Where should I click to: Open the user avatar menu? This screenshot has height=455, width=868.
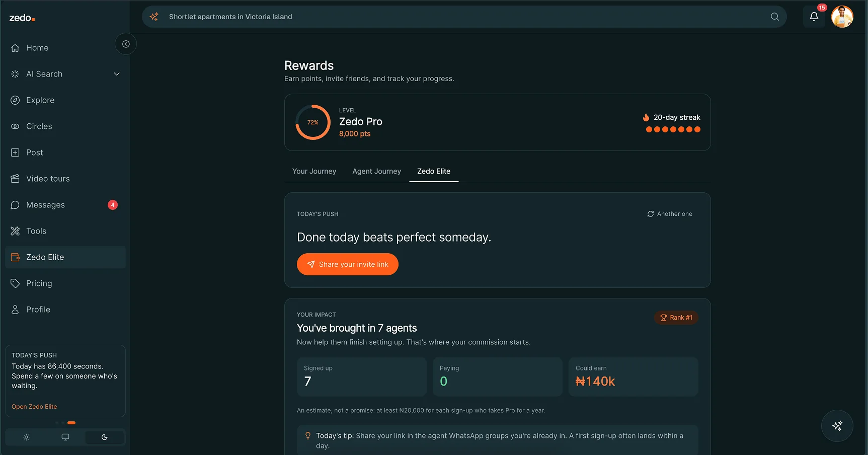tap(842, 17)
